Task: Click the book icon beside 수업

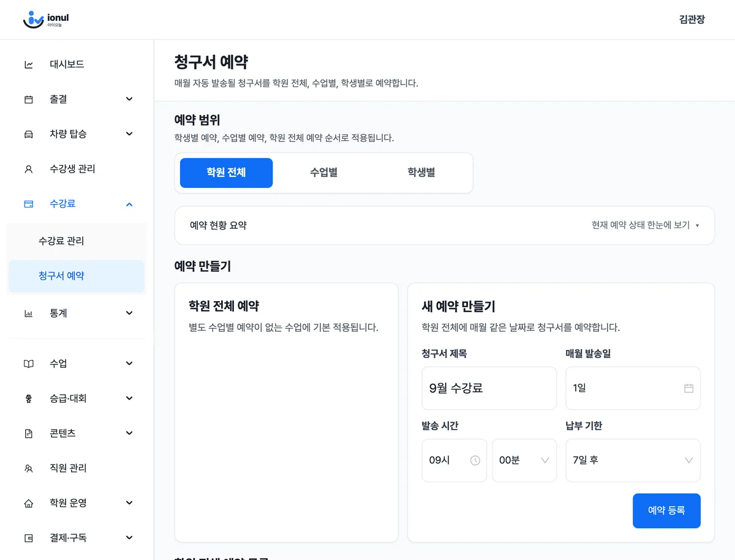Action: click(x=29, y=364)
